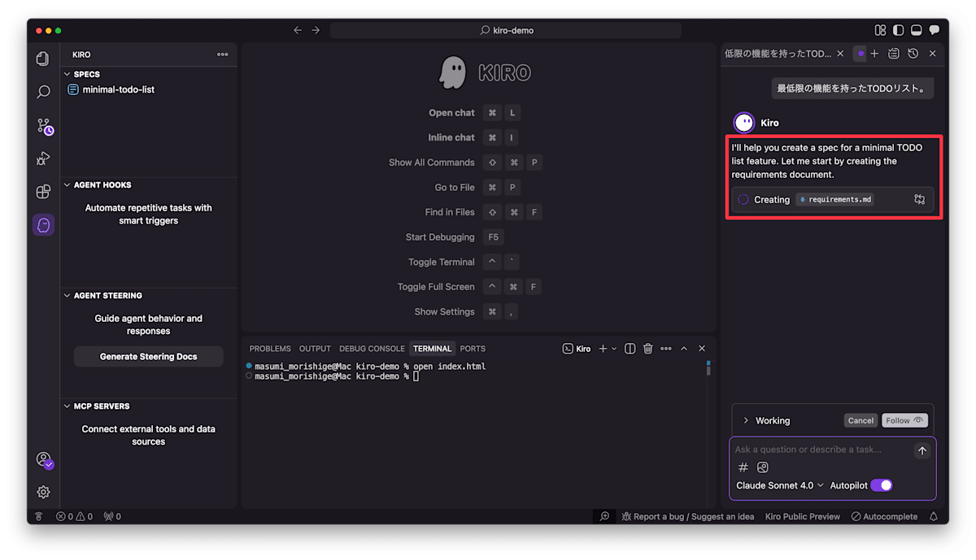
Task: Select the TERMINAL tab
Action: (432, 349)
